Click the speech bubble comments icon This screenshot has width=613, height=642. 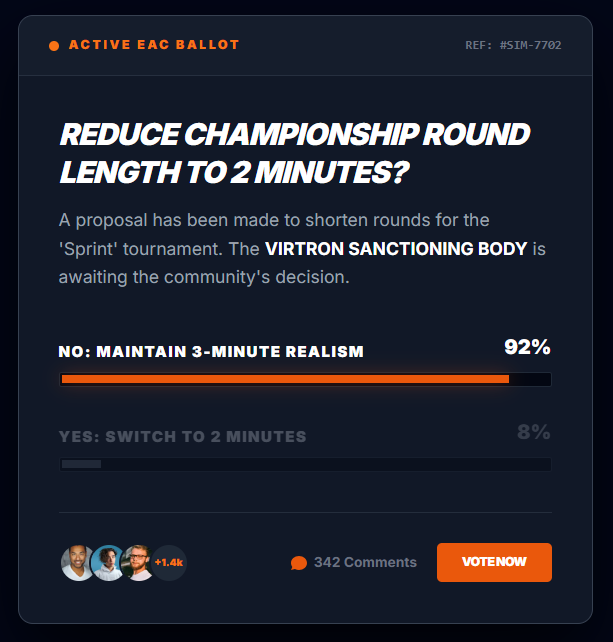click(x=298, y=563)
